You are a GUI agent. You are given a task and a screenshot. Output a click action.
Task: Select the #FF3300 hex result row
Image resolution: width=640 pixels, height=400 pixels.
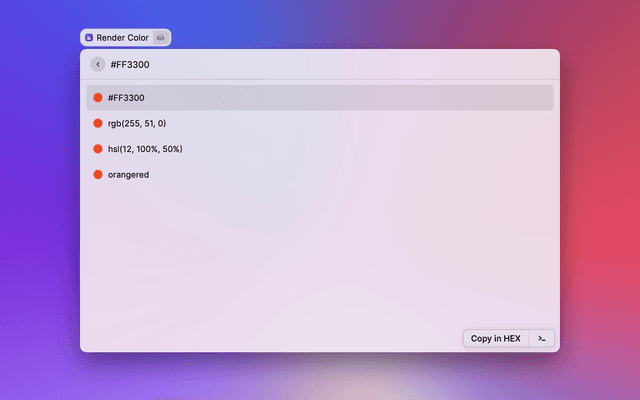(300, 98)
